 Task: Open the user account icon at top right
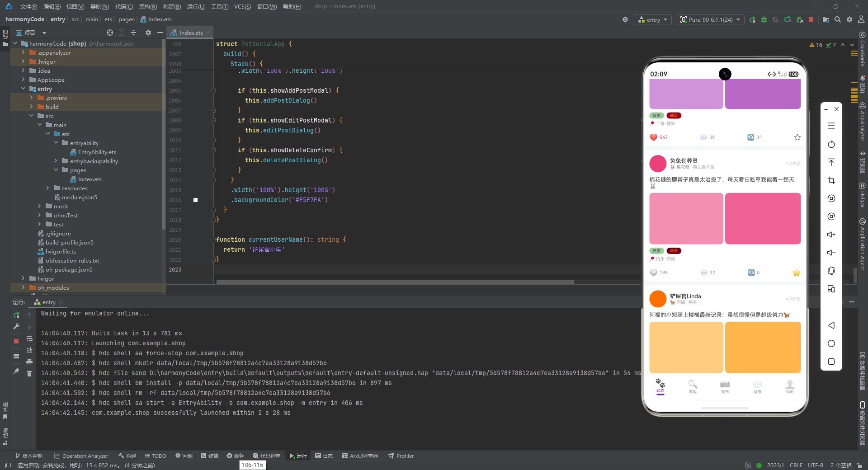pos(861,19)
